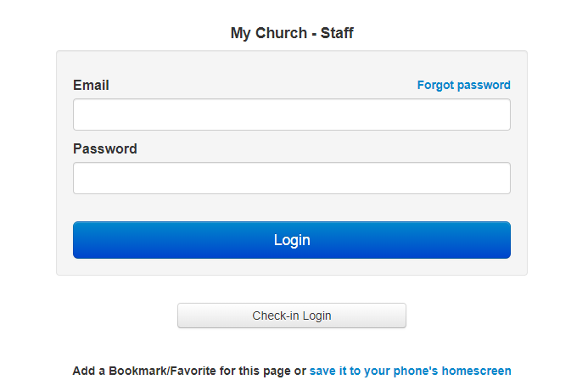
Task: Focus the Password text box
Action: (291, 178)
